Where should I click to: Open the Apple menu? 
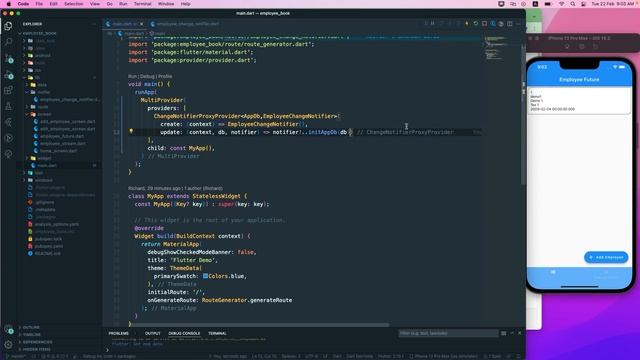coord(8,4)
